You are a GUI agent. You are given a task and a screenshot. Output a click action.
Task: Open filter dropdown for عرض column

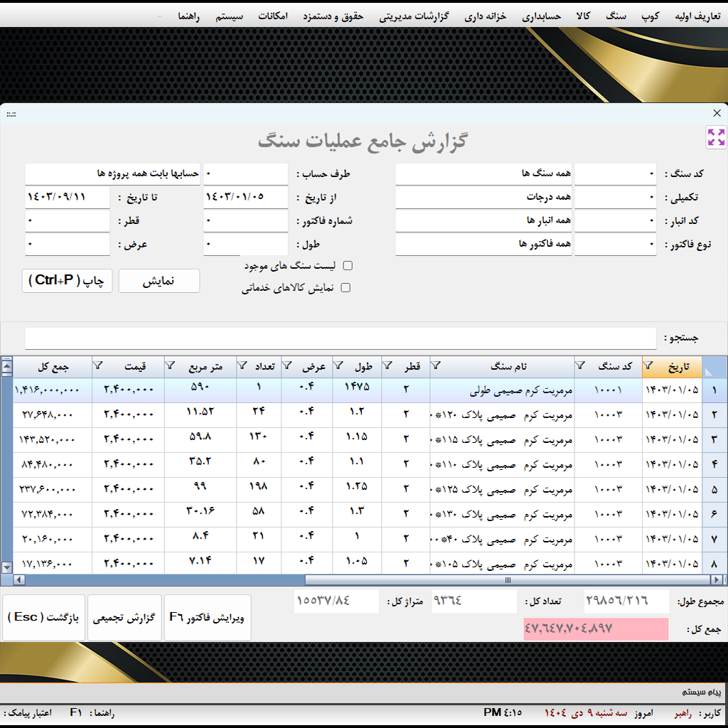click(x=288, y=366)
